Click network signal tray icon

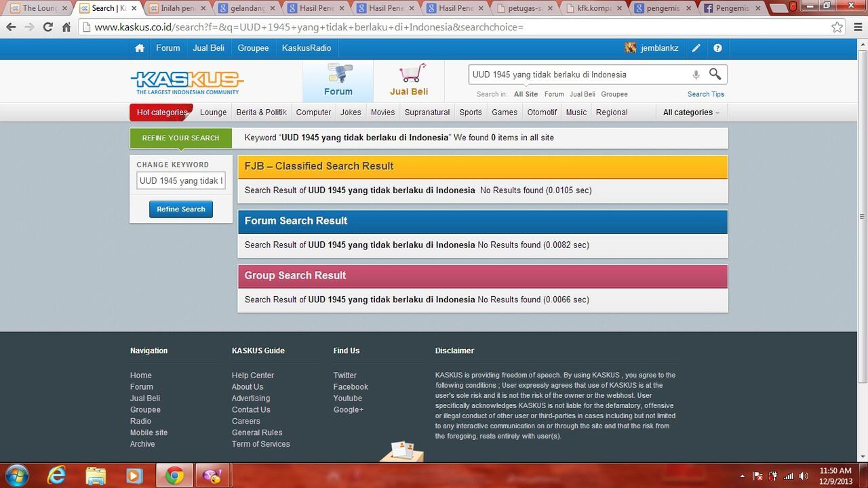point(788,476)
